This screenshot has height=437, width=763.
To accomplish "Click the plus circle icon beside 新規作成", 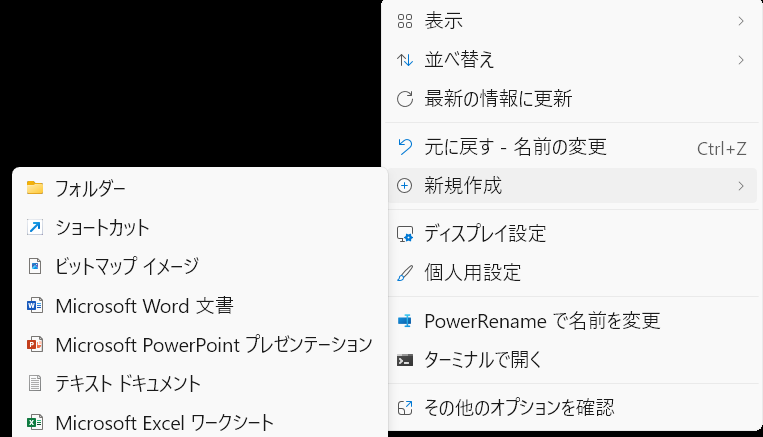I will click(x=405, y=185).
